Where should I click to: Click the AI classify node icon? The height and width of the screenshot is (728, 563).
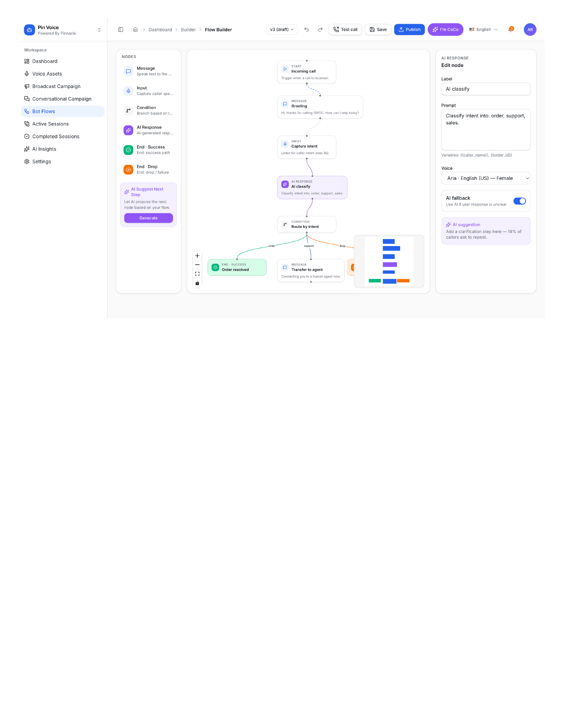point(285,184)
